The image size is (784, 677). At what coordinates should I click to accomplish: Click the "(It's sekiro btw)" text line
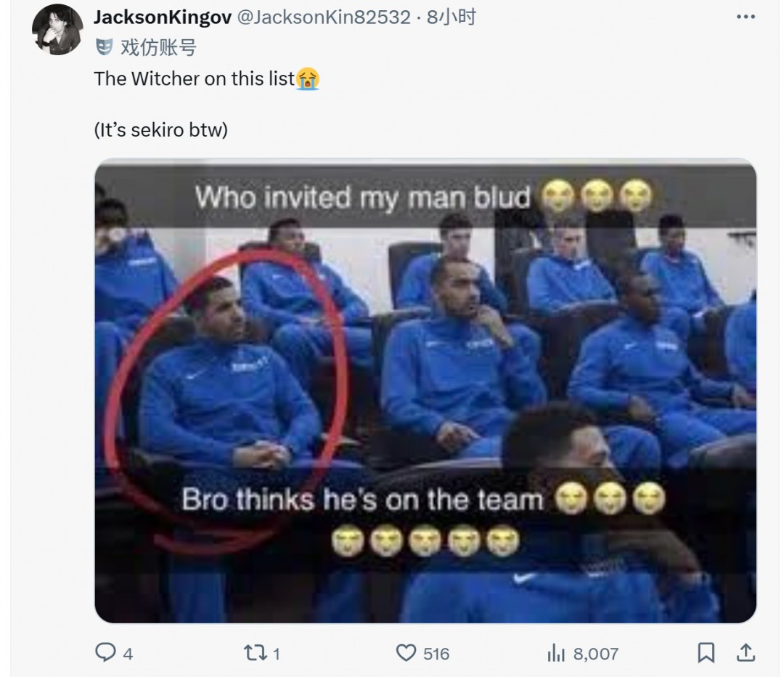[161, 130]
